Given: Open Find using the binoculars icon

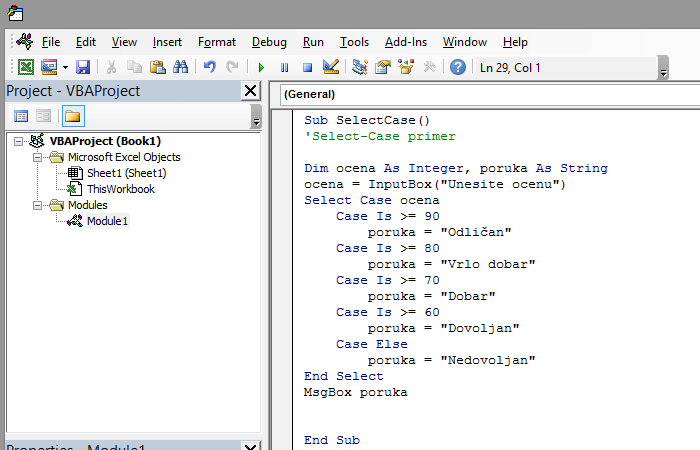Looking at the screenshot, I should (x=181, y=67).
